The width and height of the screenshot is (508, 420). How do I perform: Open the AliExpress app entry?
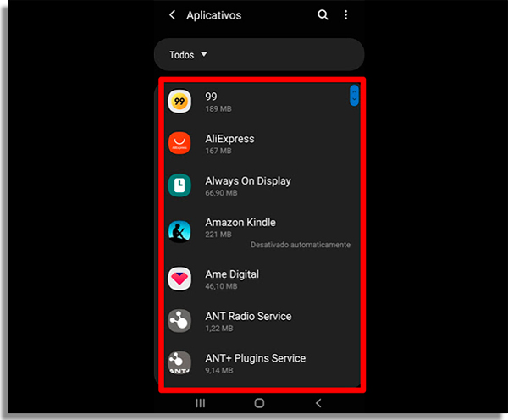coord(262,143)
